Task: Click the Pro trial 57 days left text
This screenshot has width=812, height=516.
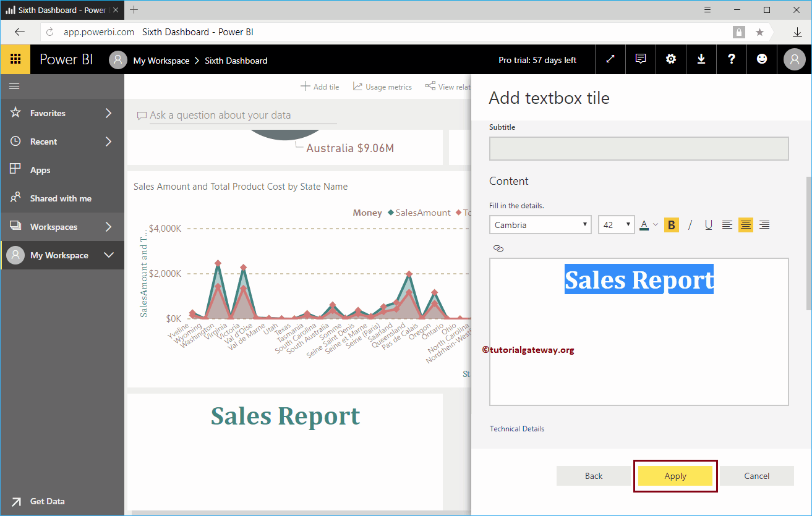Action: [x=537, y=60]
